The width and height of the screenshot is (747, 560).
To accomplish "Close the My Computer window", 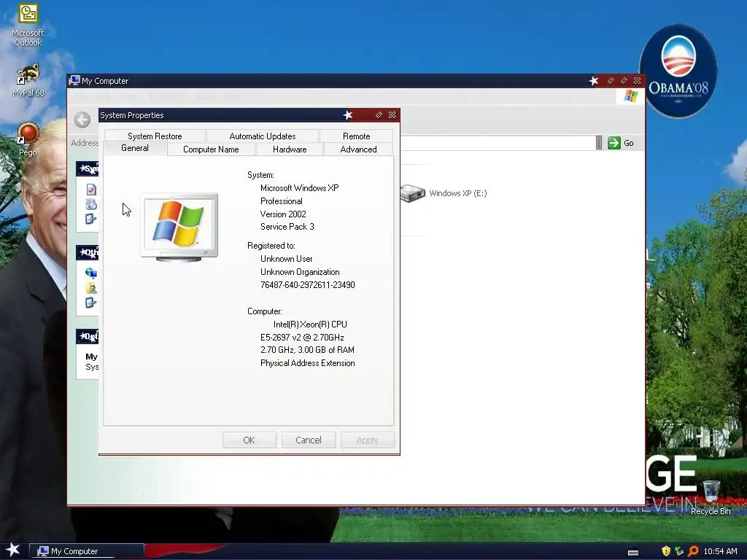I will point(637,81).
